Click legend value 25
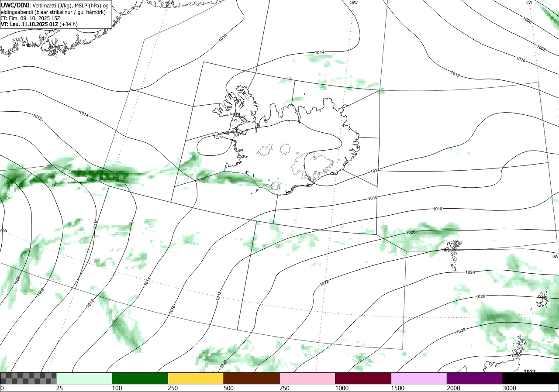 (60, 388)
